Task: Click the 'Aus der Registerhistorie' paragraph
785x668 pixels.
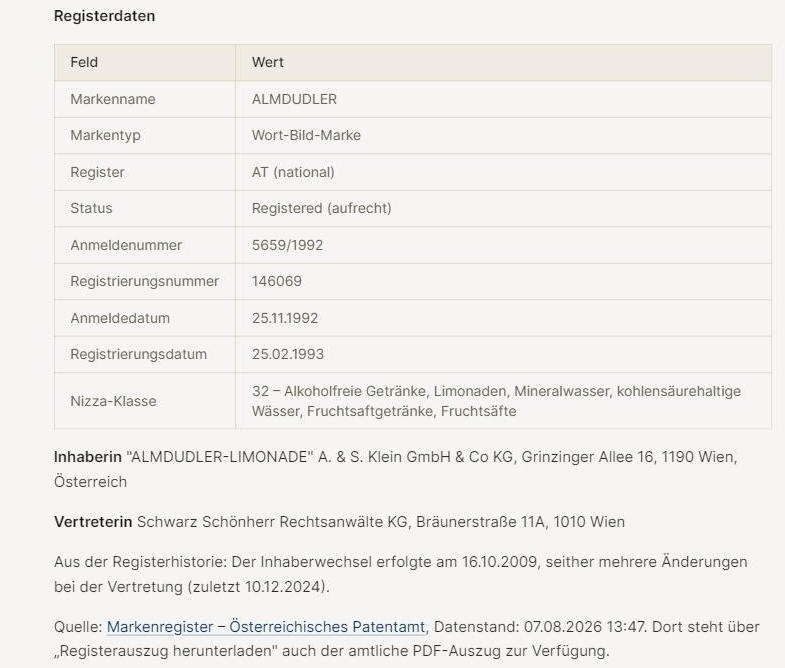Action: 401,574
